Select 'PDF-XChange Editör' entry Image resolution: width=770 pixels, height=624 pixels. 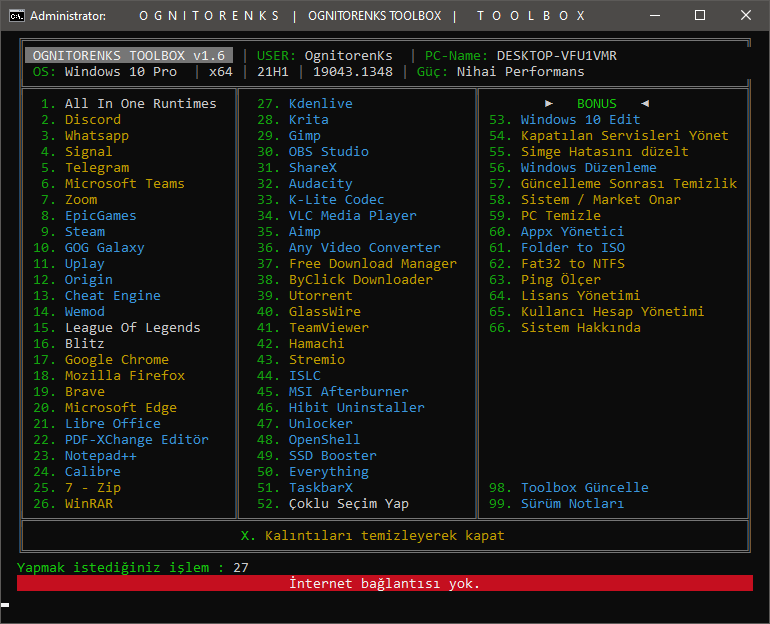(137, 440)
